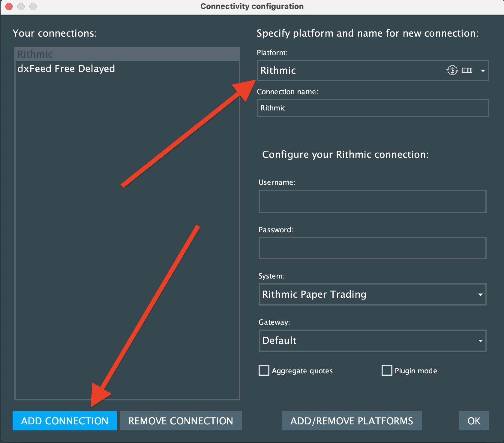This screenshot has height=443, width=504.
Task: Open the Gateway dropdown set to Default
Action: (x=372, y=341)
